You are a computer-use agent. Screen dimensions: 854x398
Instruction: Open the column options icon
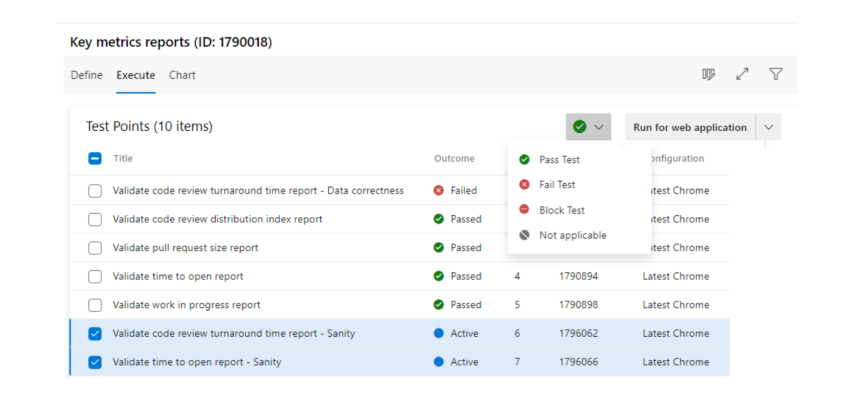(708, 75)
